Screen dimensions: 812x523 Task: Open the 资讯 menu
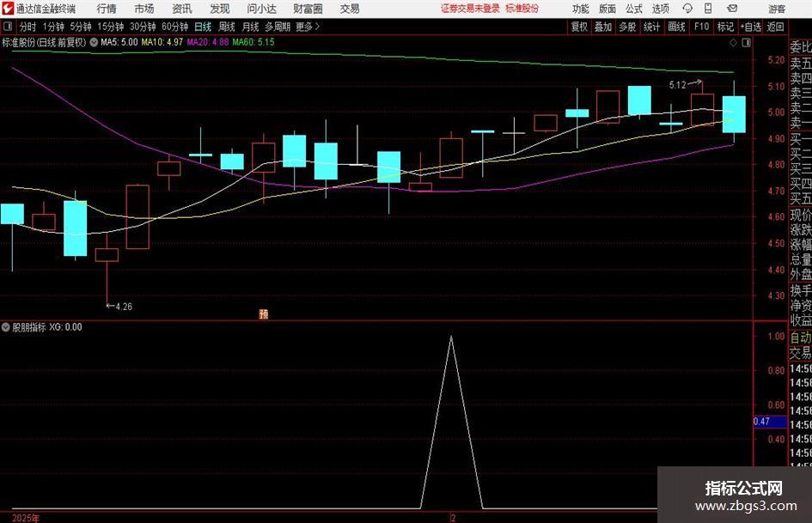[x=182, y=9]
